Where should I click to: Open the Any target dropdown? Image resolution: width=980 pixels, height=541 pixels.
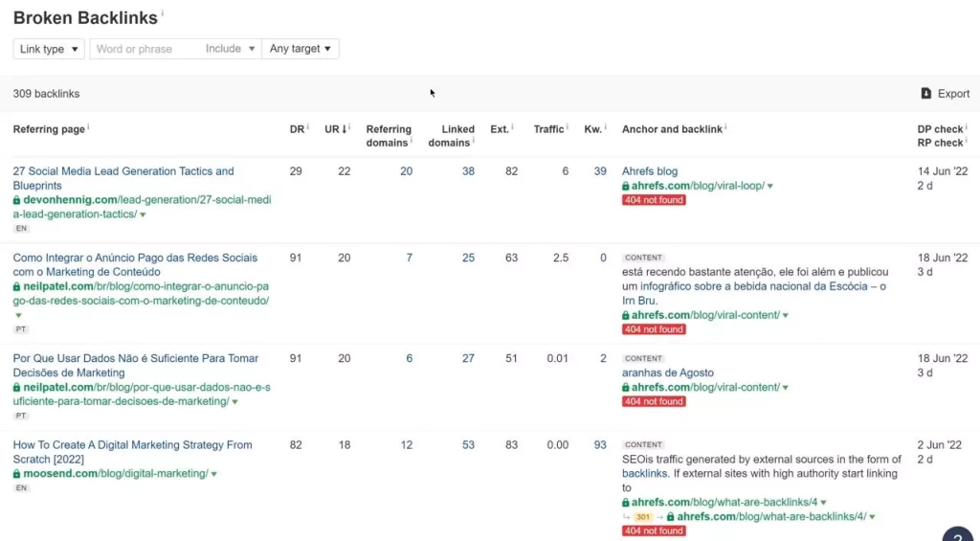300,49
